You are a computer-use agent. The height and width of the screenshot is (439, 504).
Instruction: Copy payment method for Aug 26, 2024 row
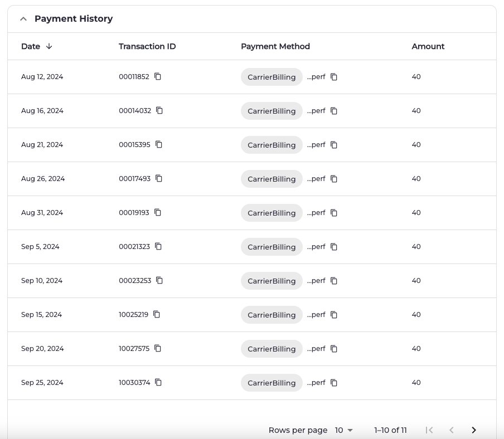click(334, 179)
